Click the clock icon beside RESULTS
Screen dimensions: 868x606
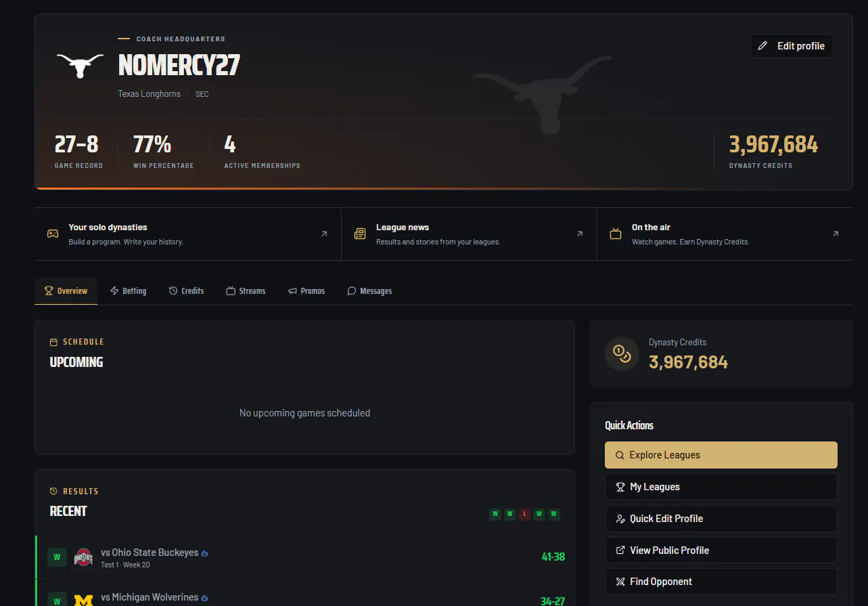54,492
